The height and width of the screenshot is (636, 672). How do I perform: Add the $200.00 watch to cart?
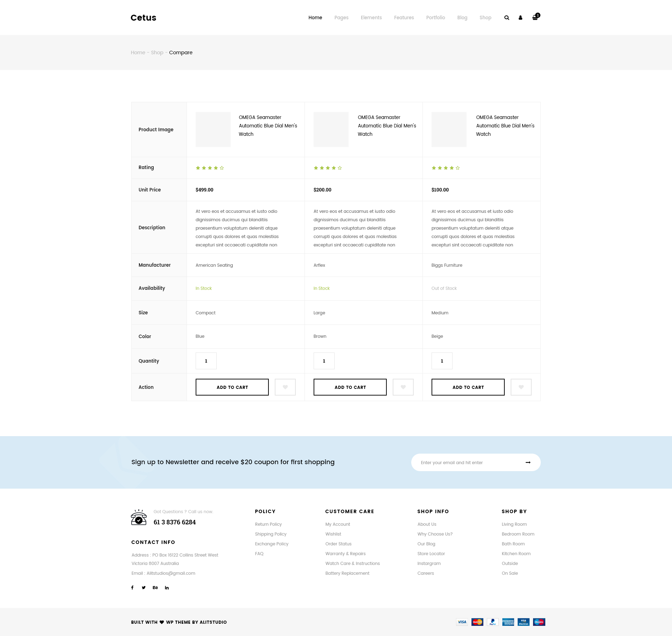pos(350,387)
